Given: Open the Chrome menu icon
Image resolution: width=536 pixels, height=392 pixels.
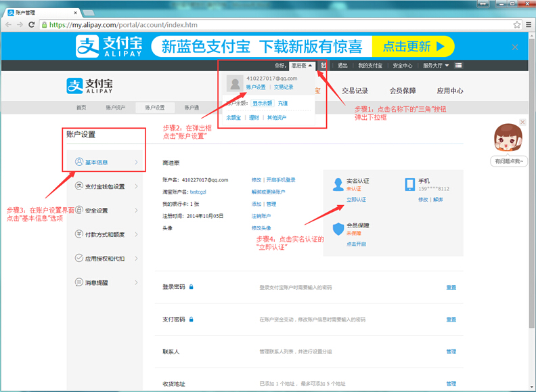Looking at the screenshot, I should pos(529,24).
